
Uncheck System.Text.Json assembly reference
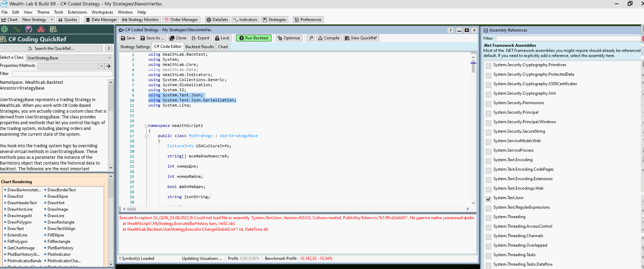click(x=488, y=199)
